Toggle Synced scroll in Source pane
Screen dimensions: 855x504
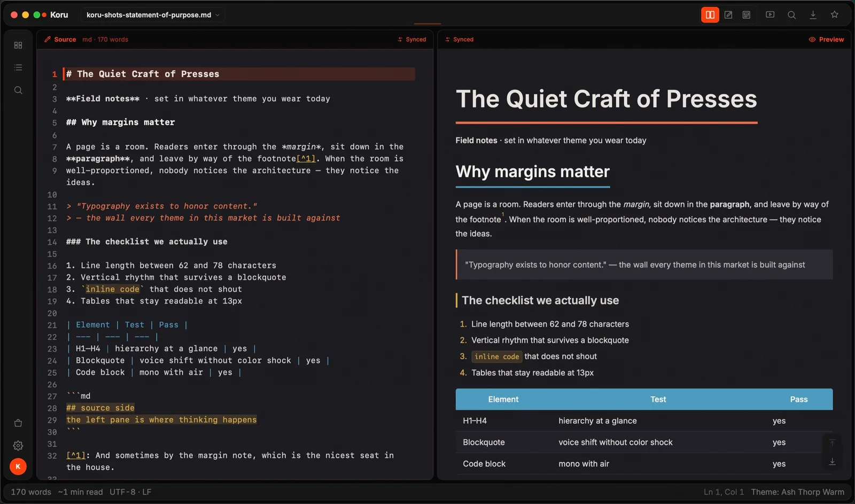coord(412,40)
